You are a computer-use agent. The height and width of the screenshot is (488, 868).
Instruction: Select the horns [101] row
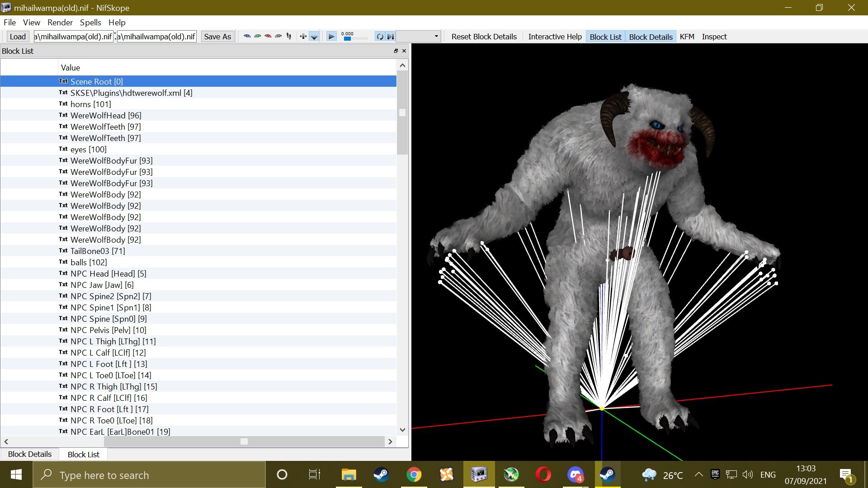pos(198,104)
